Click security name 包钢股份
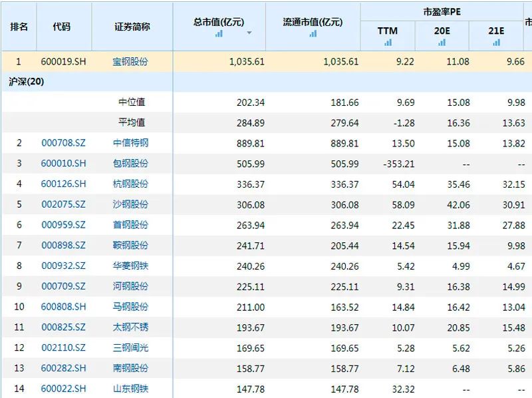The image size is (532, 398). click(130, 163)
